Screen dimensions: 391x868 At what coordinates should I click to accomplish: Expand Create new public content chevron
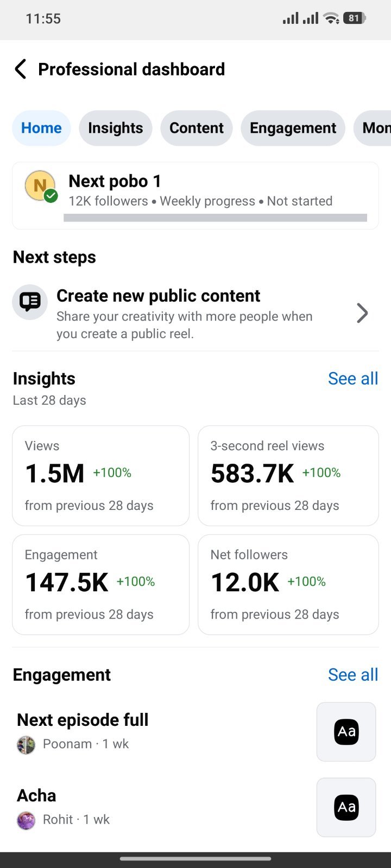(362, 313)
